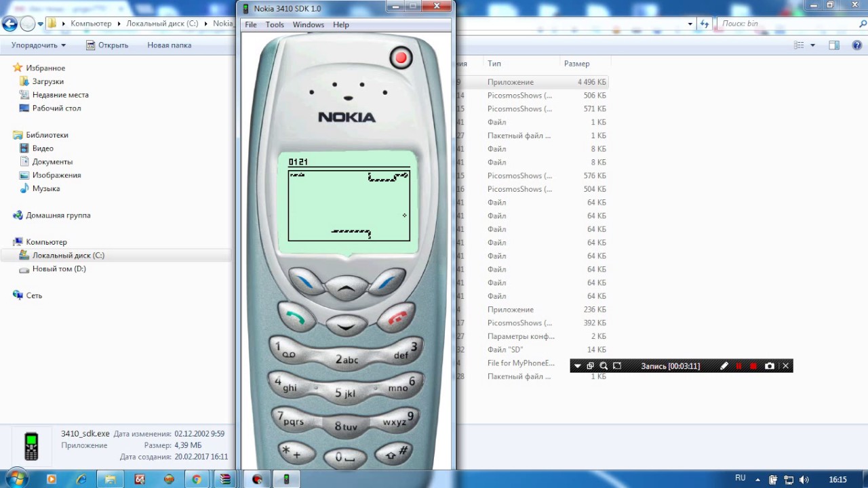
Task: Click the volume speaker icon in system tray
Action: point(804,479)
